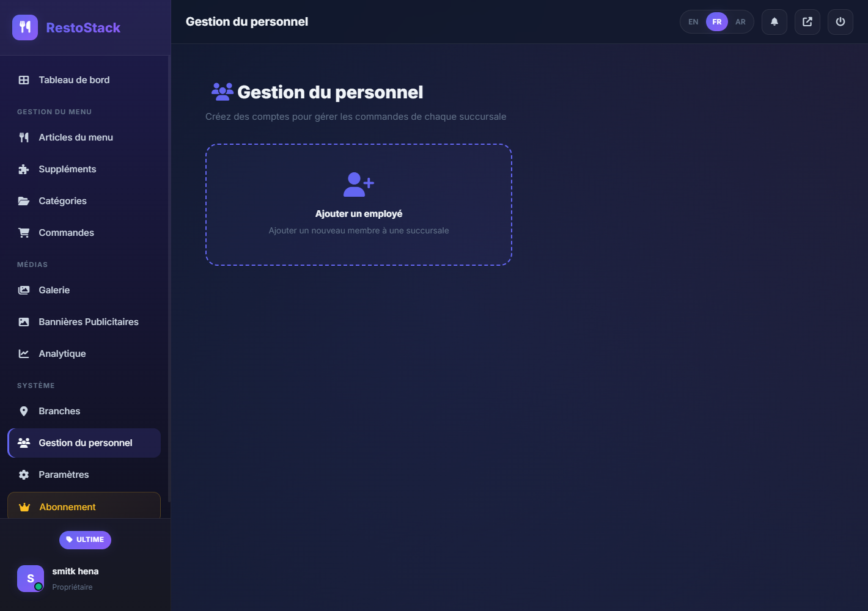The width and height of the screenshot is (868, 611).
Task: Open Tableau de bord in sidebar
Action: (x=74, y=80)
